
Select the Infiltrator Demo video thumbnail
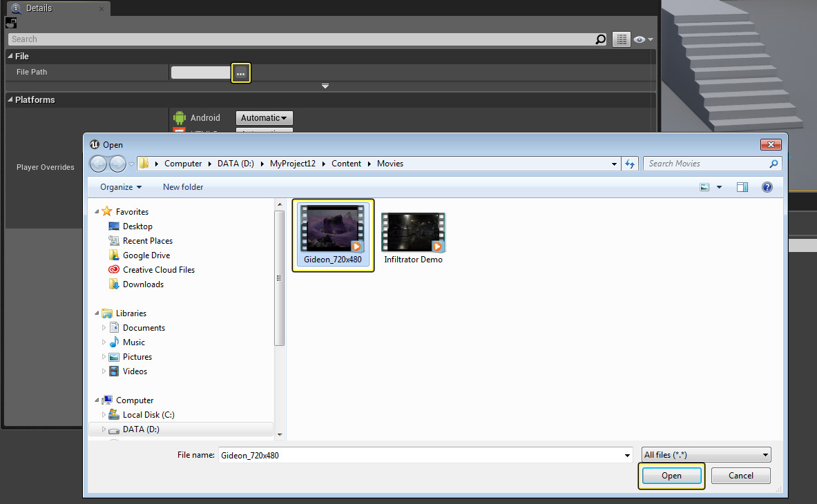pyautogui.click(x=413, y=233)
